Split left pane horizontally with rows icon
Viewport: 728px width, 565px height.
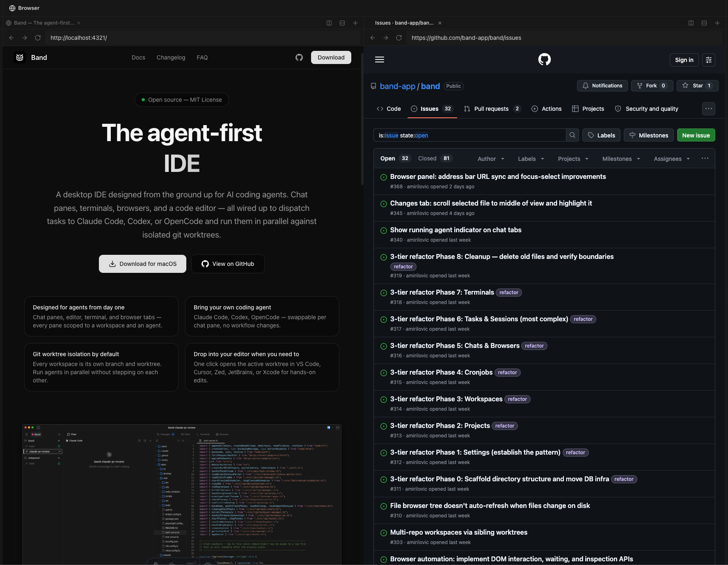[x=342, y=23]
